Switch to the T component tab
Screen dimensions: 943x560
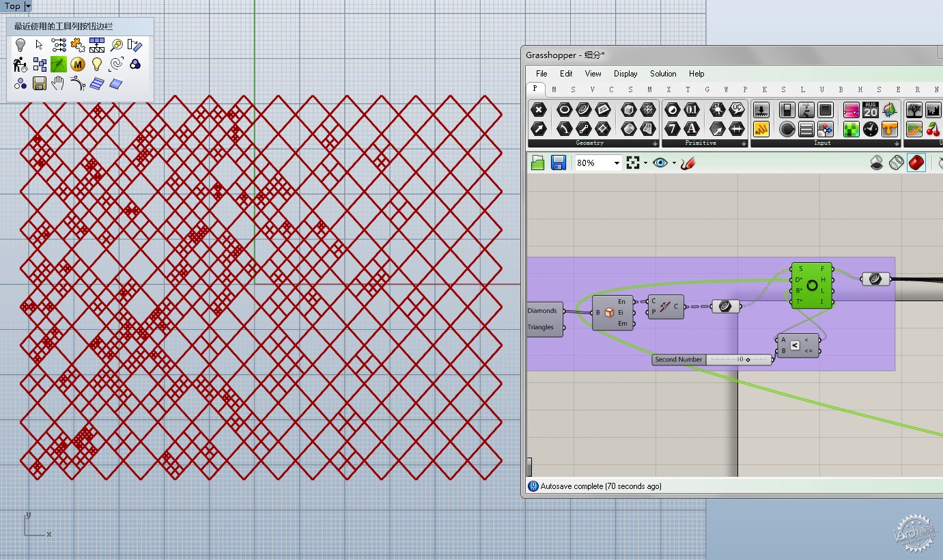click(x=688, y=89)
